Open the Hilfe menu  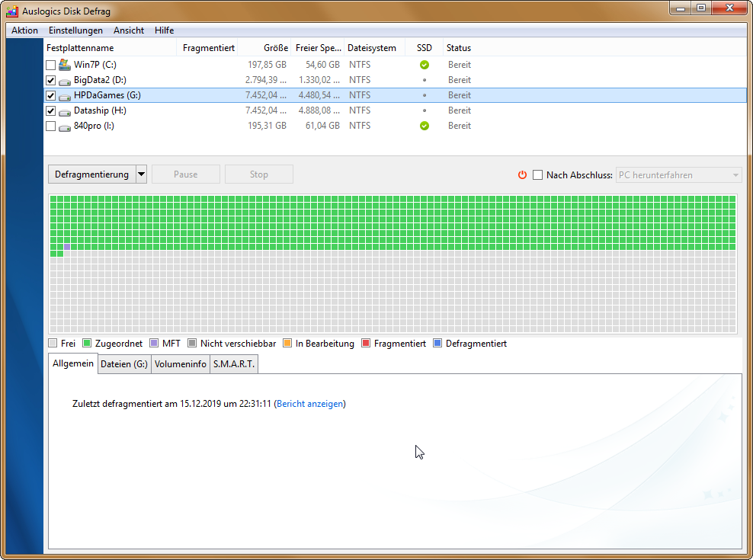click(164, 30)
